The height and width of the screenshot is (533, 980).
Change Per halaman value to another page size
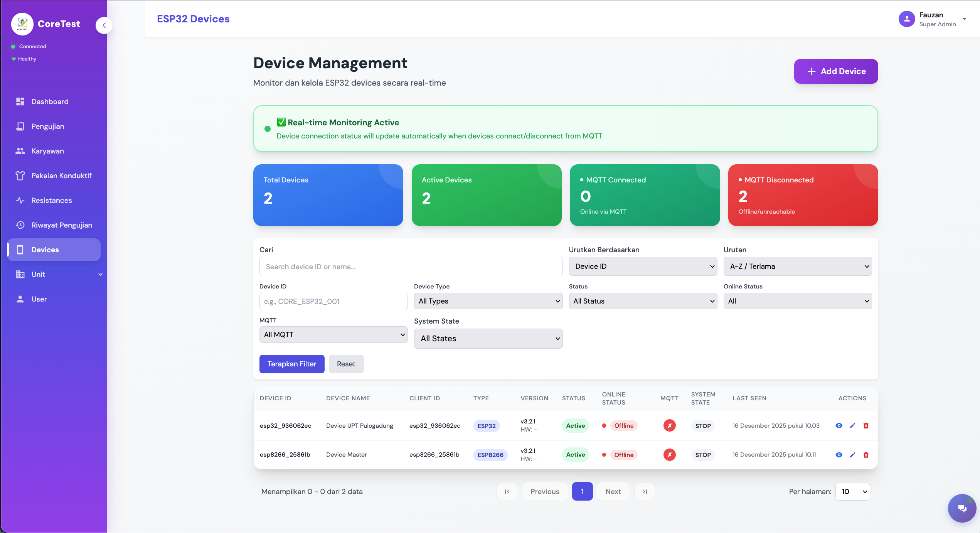click(x=852, y=491)
